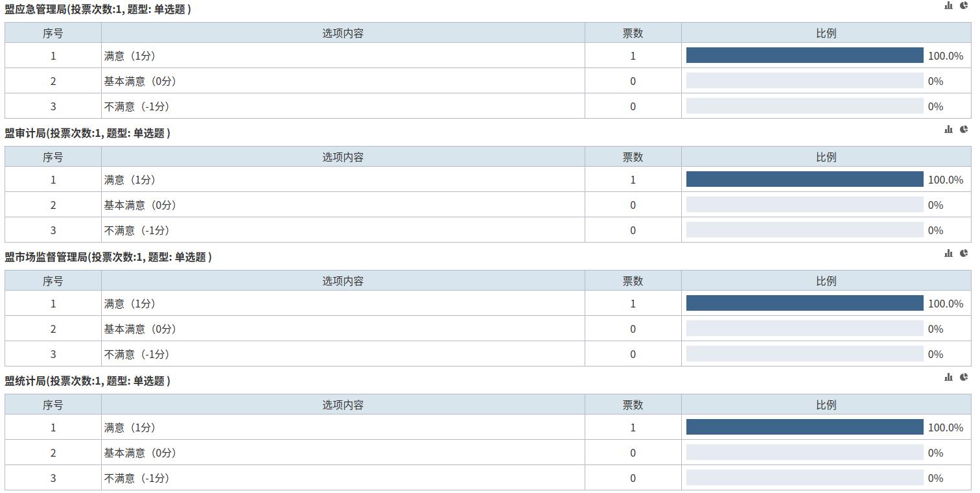This screenshot has width=980, height=493.
Task: Click 100% progress bar in 盟应急管理局 table
Action: (804, 56)
